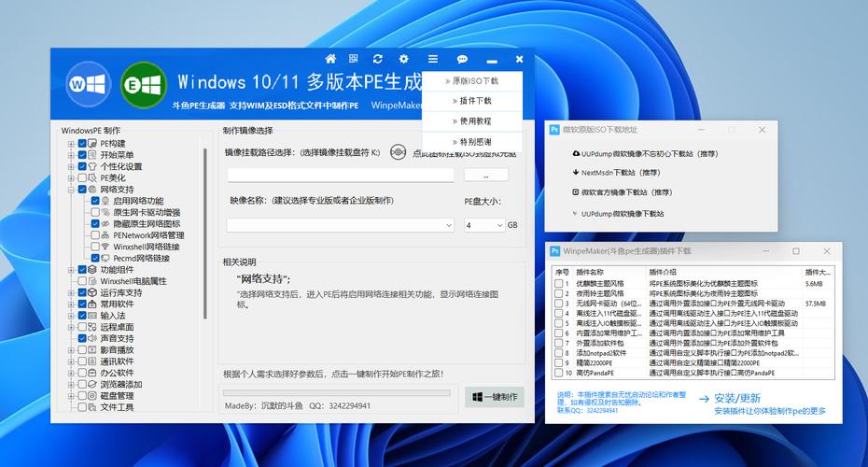The image size is (868, 467).
Task: Toggle the hamburger menu icon
Action: click(433, 59)
